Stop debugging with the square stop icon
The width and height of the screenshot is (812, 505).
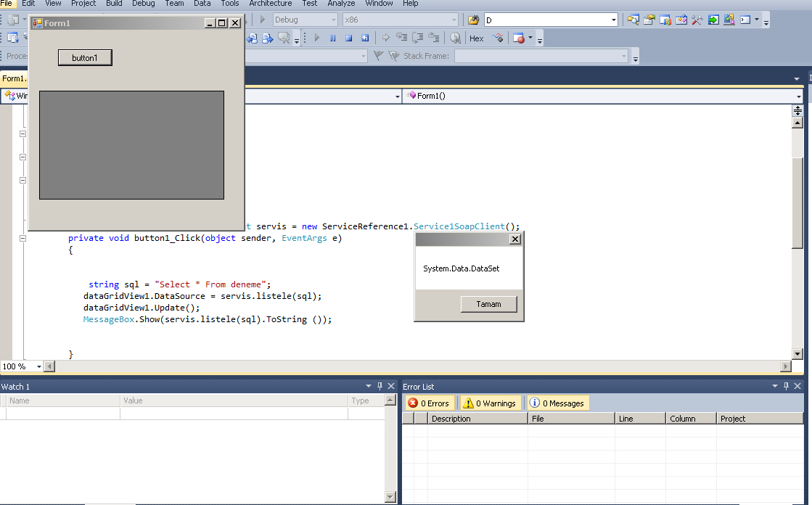click(x=349, y=38)
